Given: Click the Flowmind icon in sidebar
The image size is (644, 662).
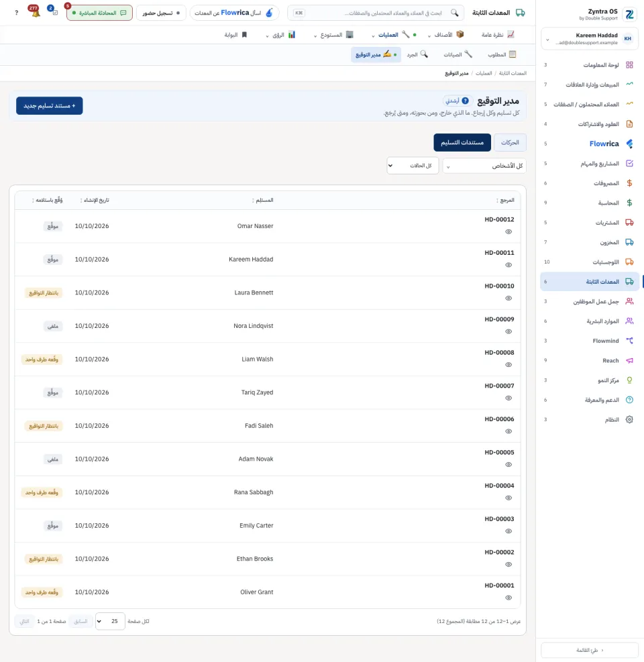Looking at the screenshot, I should click(629, 341).
